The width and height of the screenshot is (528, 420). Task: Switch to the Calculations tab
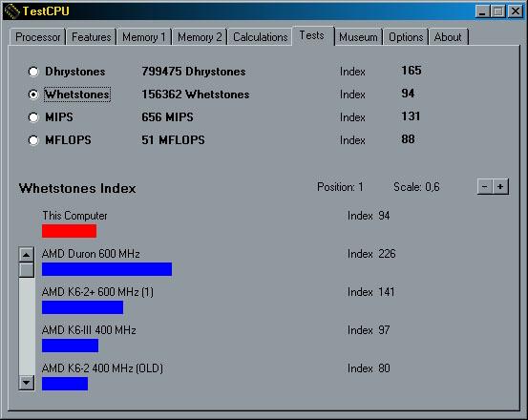pyautogui.click(x=261, y=37)
